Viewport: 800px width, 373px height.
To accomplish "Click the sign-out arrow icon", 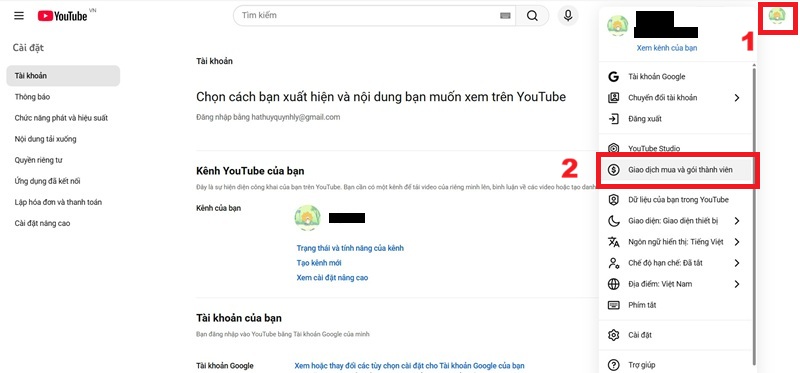I will [x=613, y=119].
